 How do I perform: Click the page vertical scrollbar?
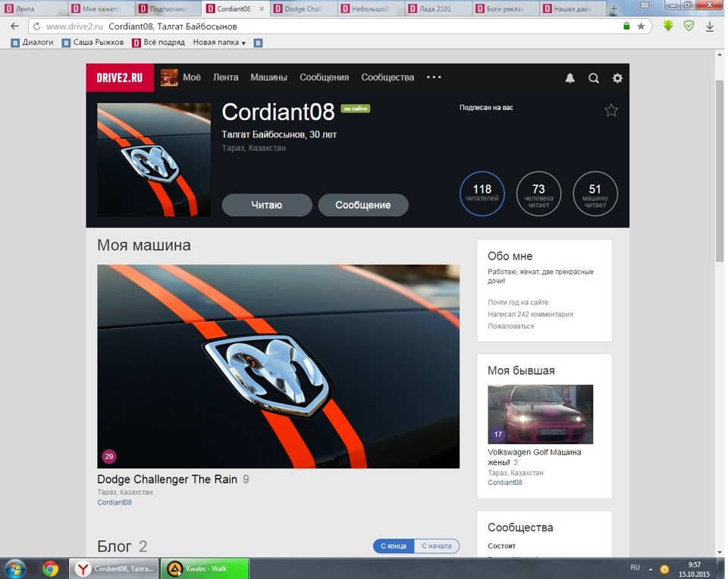click(720, 171)
